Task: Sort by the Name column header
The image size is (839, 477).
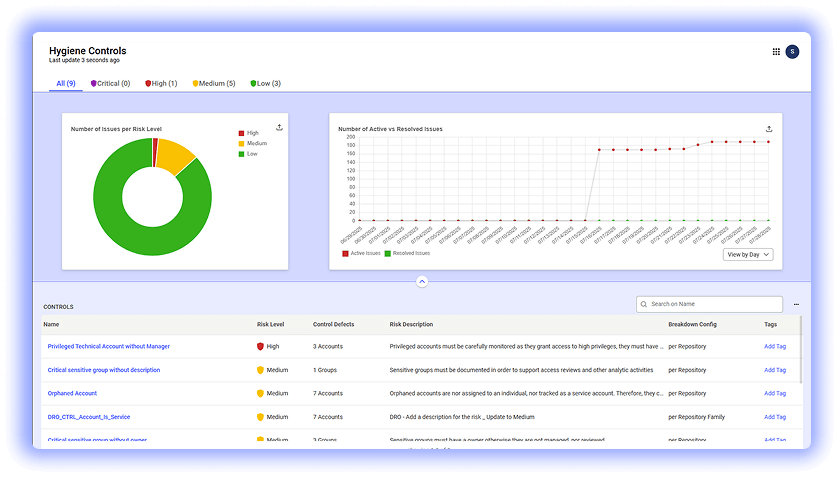Action: (51, 324)
